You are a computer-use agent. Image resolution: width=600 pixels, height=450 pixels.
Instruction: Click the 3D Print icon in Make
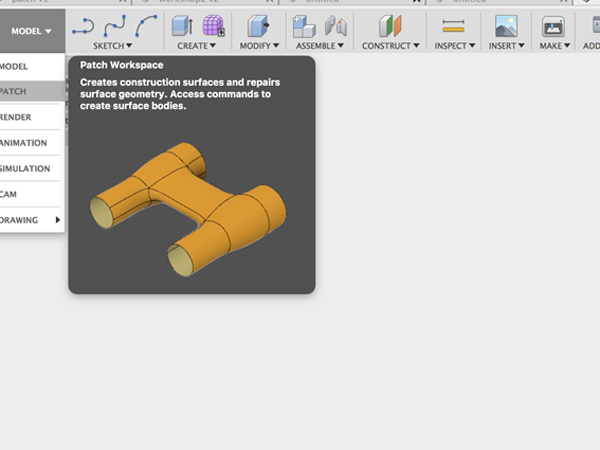pos(553,26)
